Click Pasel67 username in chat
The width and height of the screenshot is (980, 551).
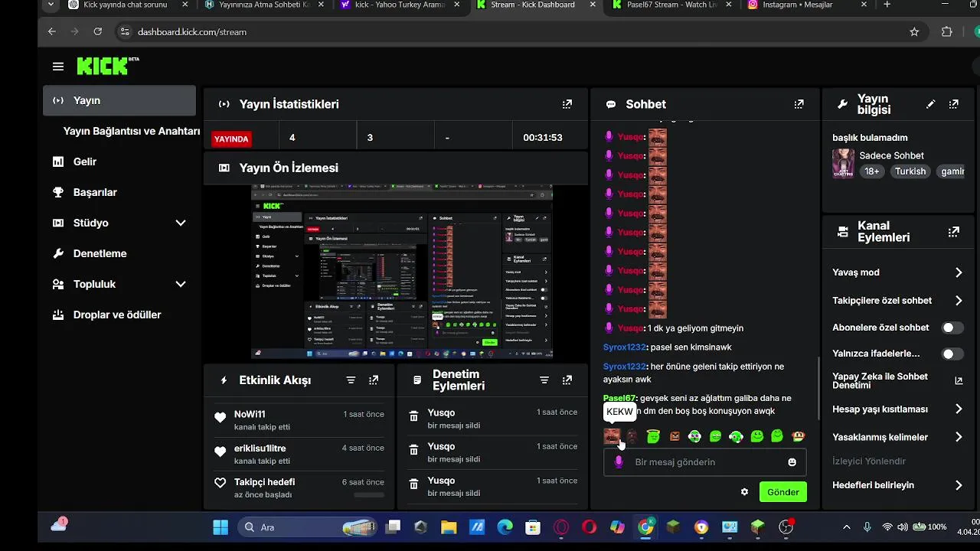[619, 398]
